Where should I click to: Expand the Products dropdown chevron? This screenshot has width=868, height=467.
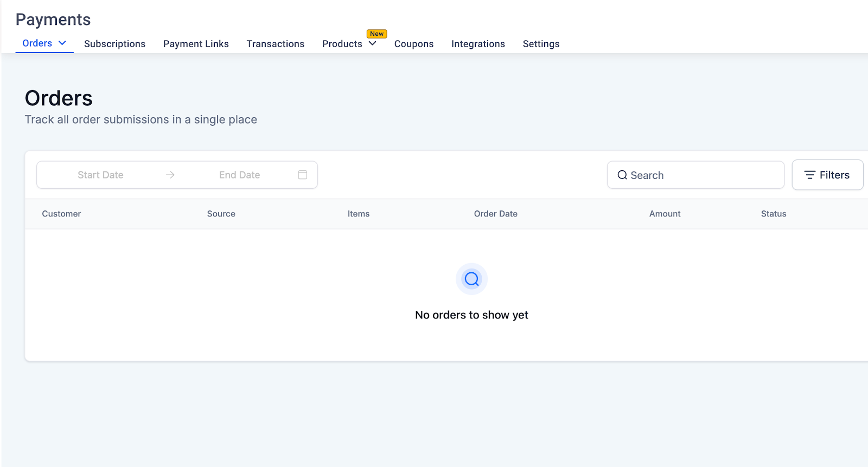point(372,43)
